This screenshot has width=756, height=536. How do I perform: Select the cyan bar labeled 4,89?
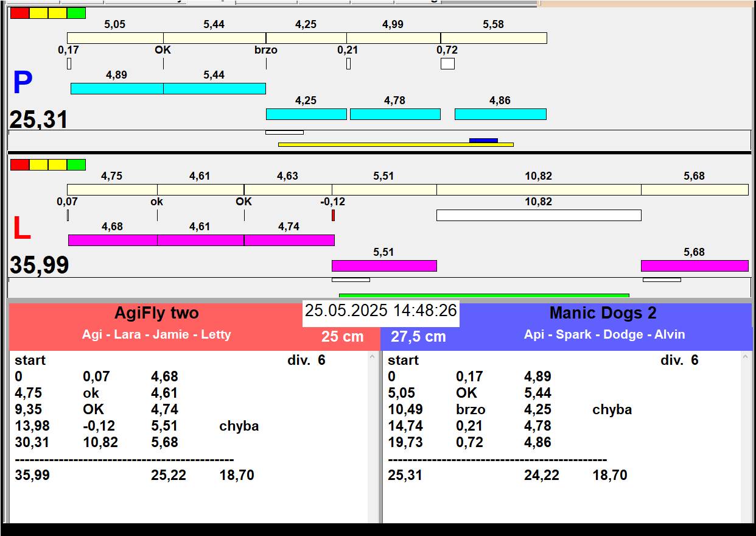coord(117,88)
